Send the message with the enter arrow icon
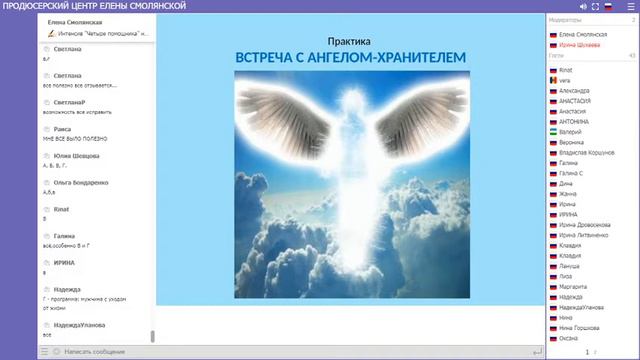Viewport: 640px width, 360px height. coord(538,351)
